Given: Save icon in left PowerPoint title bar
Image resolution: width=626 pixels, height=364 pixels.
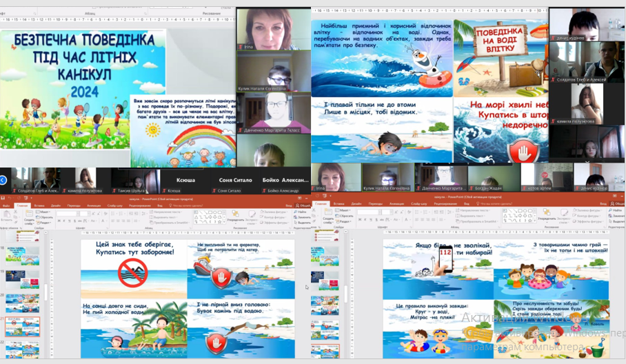Looking at the screenshot, I should (3, 198).
